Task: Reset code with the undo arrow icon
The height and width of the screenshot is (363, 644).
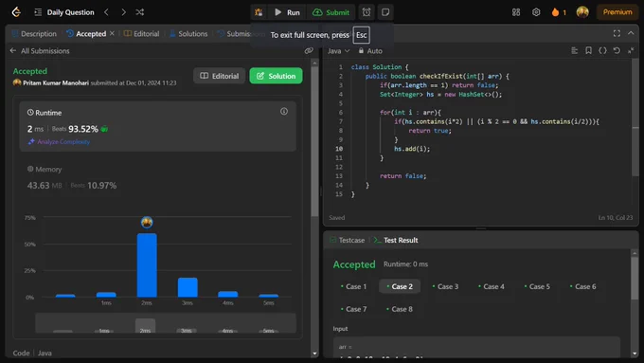Action: click(x=617, y=50)
